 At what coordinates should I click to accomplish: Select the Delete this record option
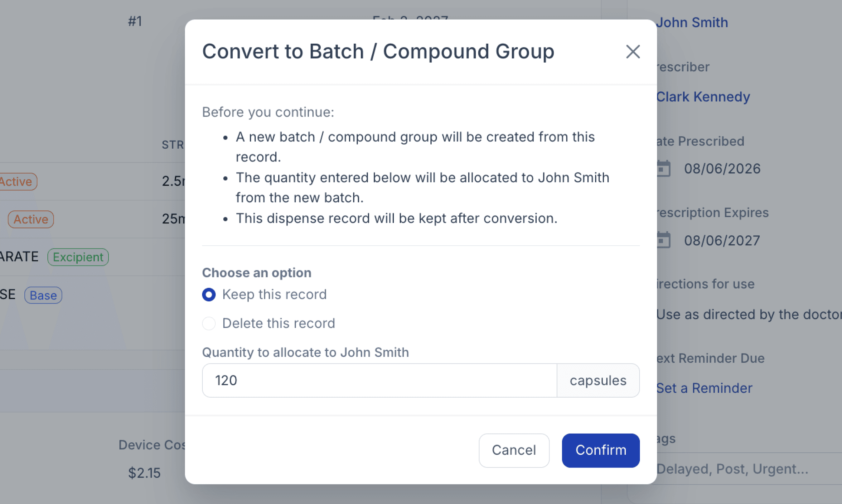tap(209, 323)
